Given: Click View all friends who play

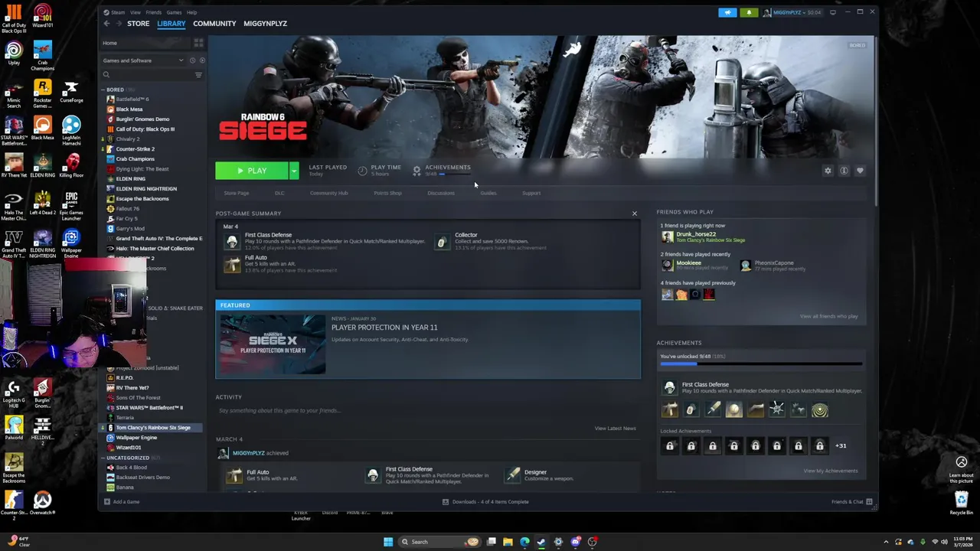Looking at the screenshot, I should [828, 316].
